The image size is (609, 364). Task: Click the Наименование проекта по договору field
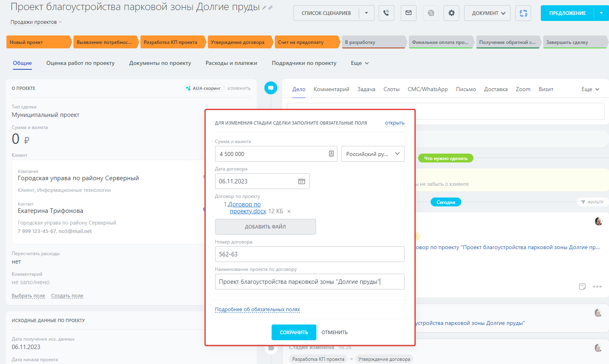coord(310,281)
